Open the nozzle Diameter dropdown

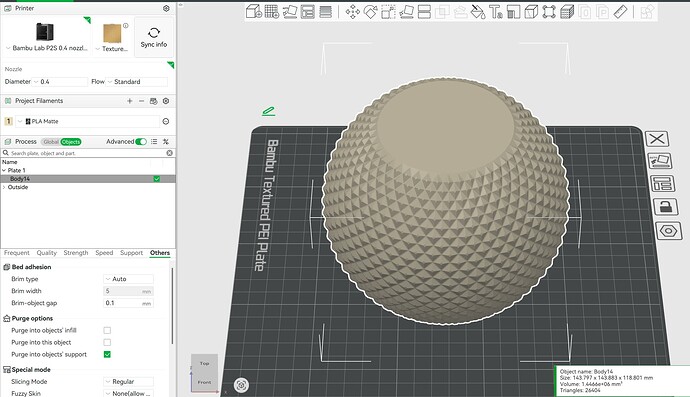pyautogui.click(x=60, y=82)
